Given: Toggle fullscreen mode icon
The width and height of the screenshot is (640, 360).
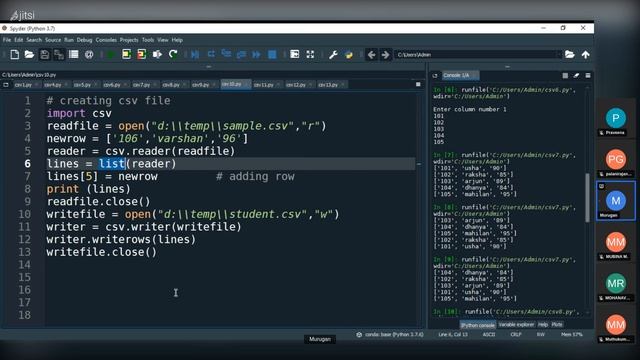Looking at the screenshot, I should tap(310, 54).
